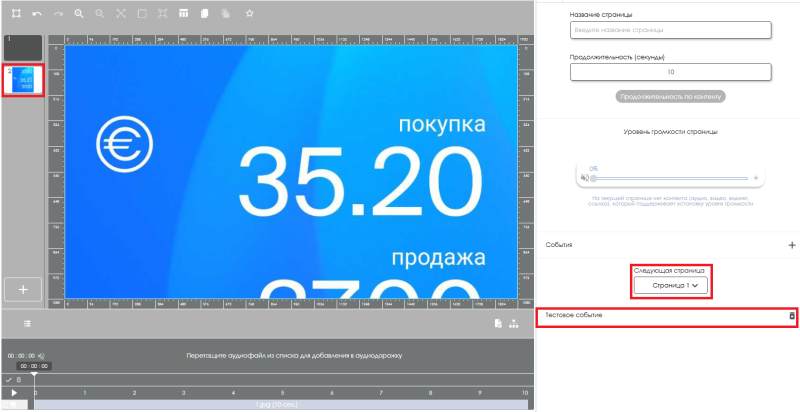800x412 pixels.
Task: Click the star icon in the top toolbar
Action: [x=249, y=14]
